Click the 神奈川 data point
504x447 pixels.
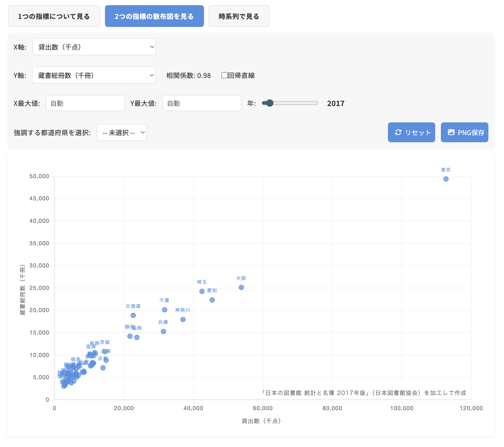tap(183, 319)
